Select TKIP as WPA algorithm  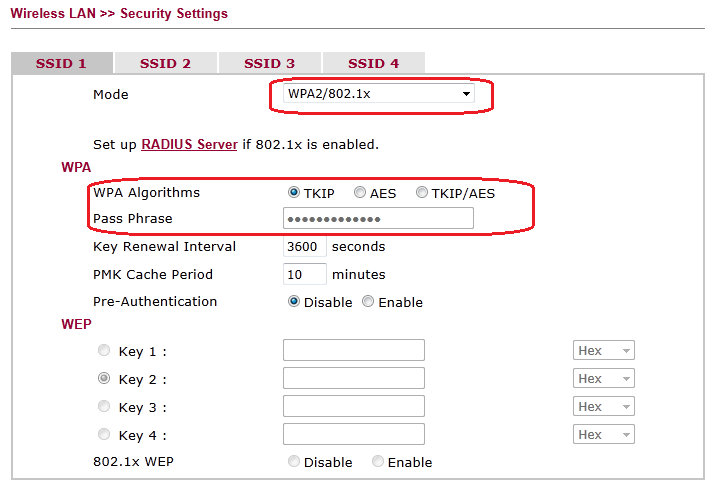[x=294, y=193]
